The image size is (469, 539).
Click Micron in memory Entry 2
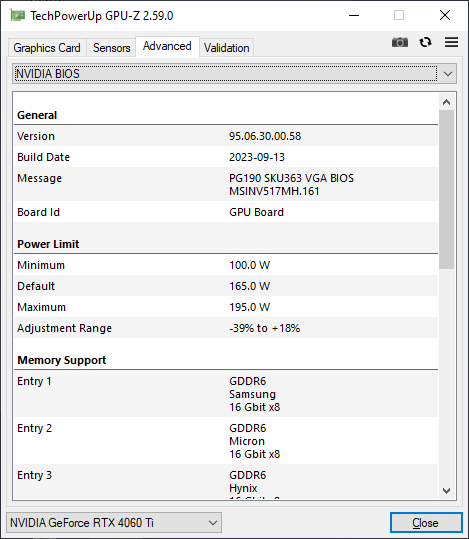[x=247, y=441]
